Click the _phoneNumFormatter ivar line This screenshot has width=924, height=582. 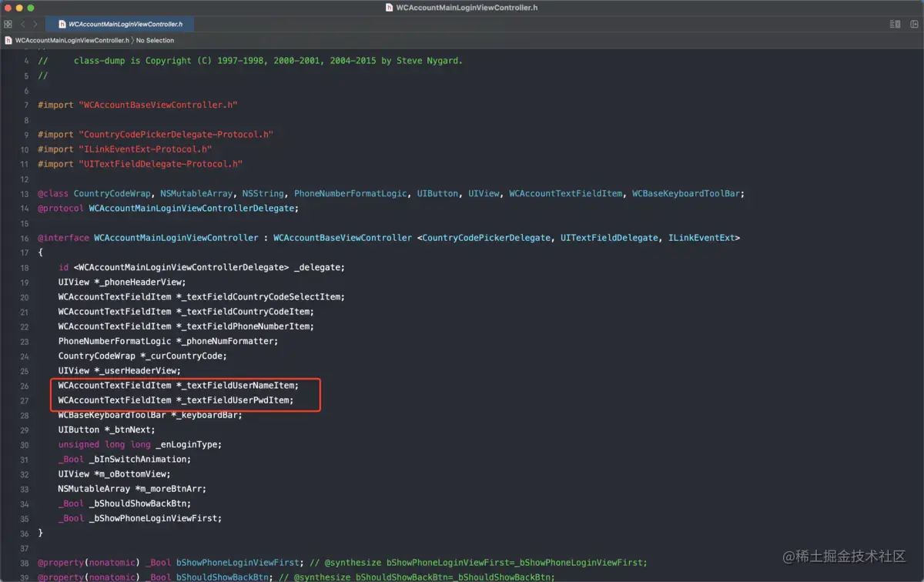pos(169,341)
